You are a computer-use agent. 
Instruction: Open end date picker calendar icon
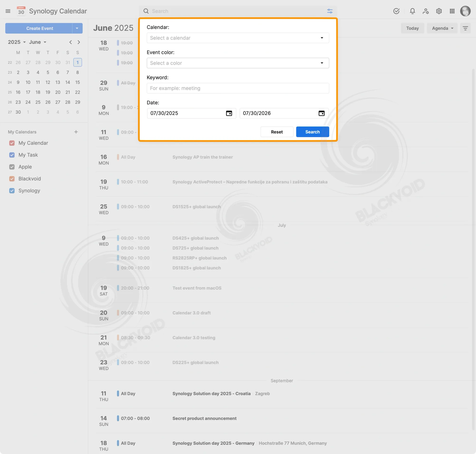pyautogui.click(x=322, y=113)
